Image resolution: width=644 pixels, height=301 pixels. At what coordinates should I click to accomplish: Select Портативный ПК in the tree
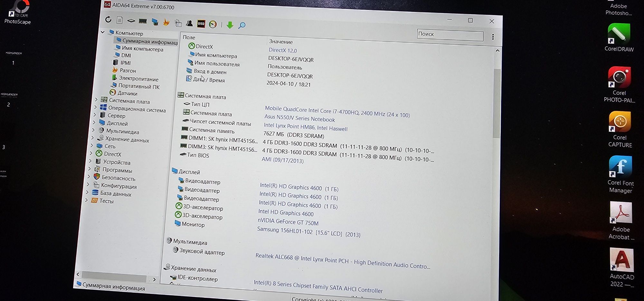pos(135,86)
